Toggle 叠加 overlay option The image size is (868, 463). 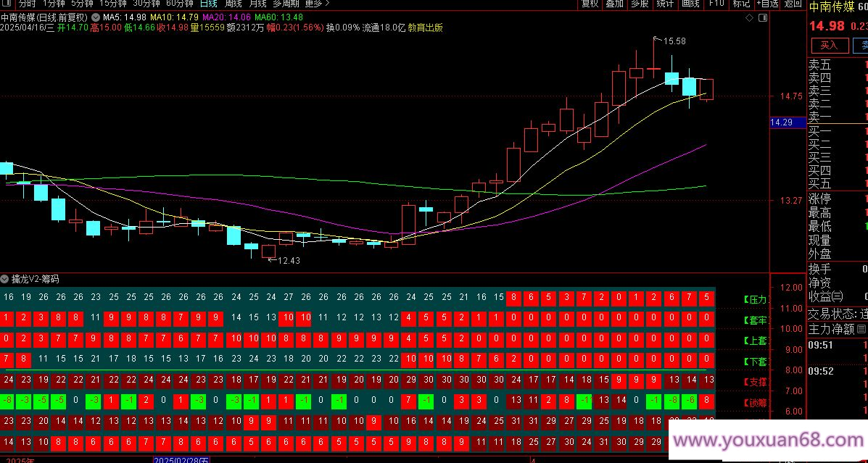614,4
